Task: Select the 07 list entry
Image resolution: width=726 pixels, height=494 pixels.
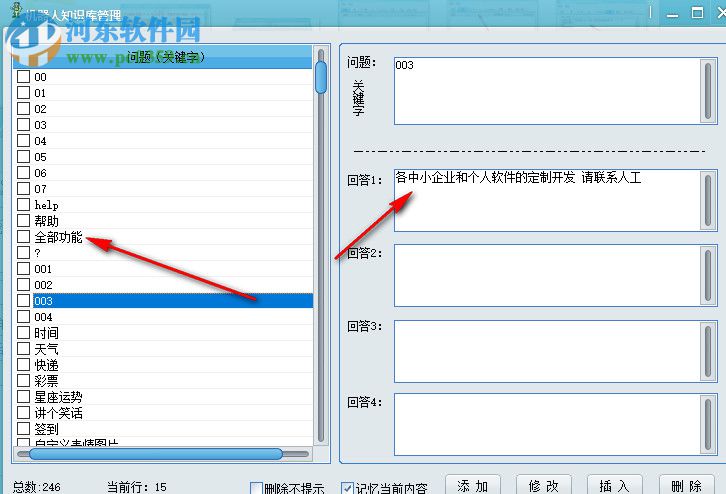Action: coord(163,188)
